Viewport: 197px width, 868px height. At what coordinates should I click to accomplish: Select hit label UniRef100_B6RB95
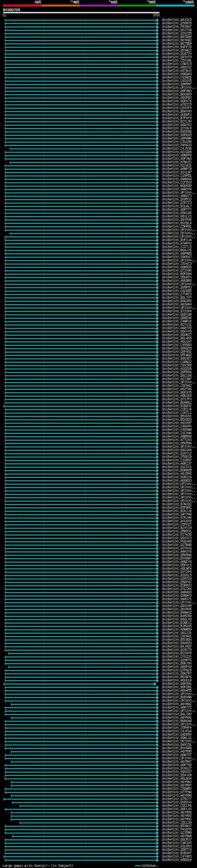tap(177, 470)
